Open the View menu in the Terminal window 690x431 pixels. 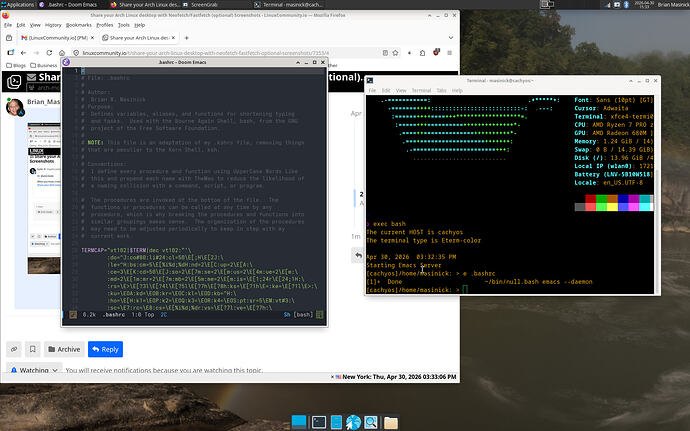pyautogui.click(x=401, y=90)
